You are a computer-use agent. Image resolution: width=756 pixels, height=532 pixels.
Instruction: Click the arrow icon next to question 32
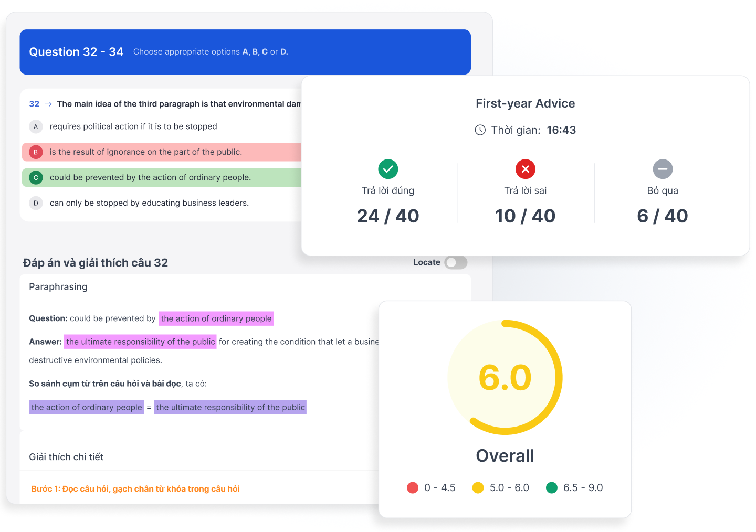48,104
